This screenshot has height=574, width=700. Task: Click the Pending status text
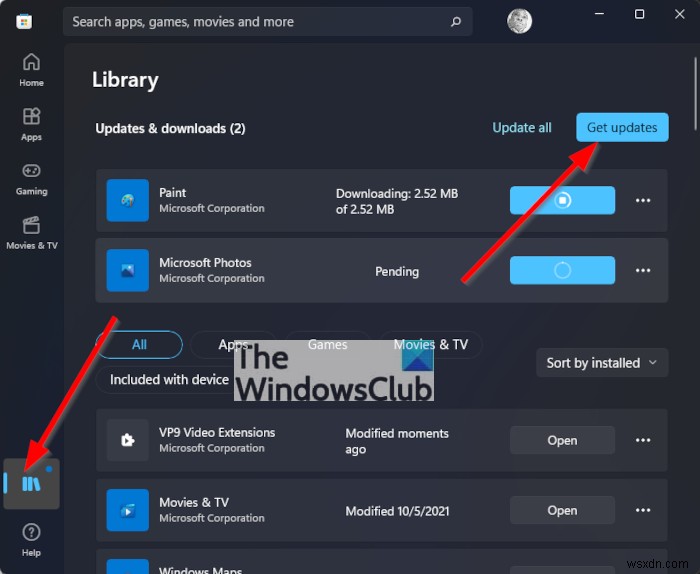pos(397,271)
